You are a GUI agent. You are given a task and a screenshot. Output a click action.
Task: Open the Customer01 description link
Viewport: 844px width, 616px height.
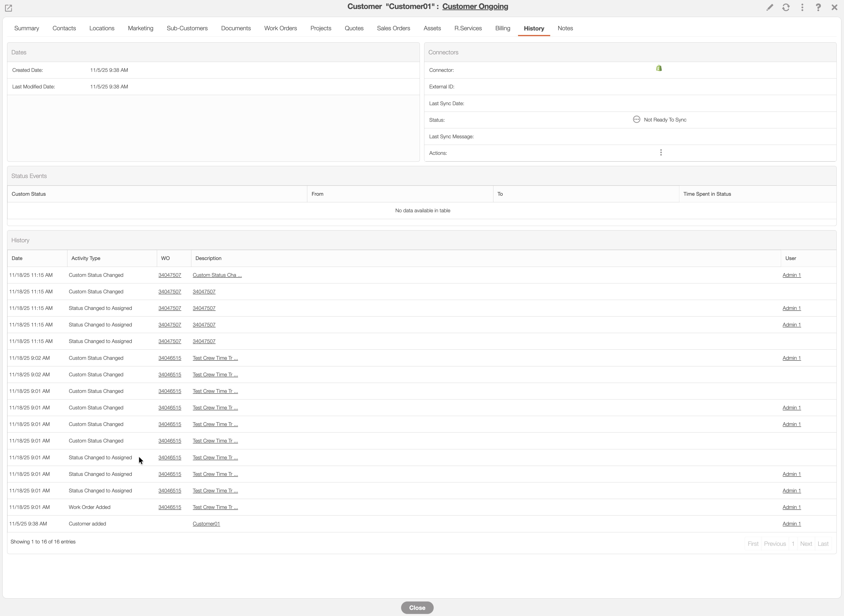206,524
